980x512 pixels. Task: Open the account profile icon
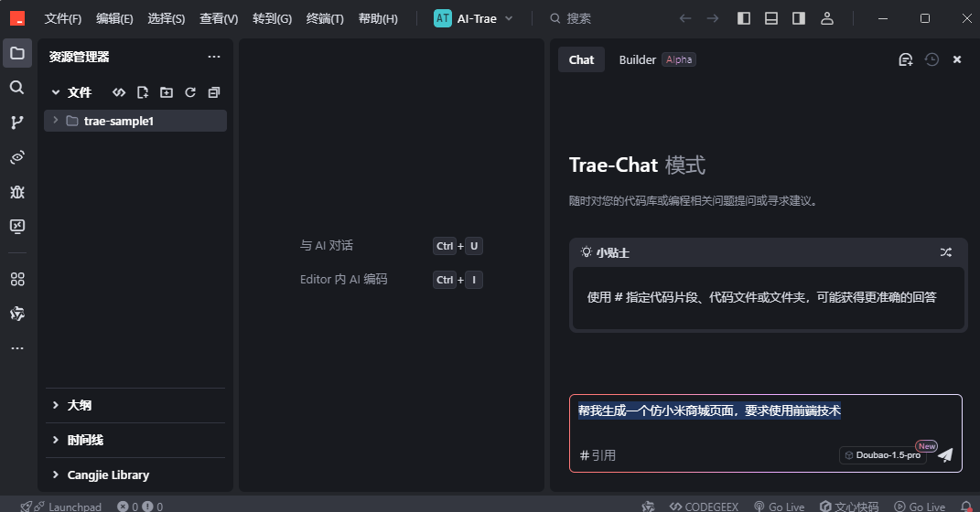827,18
